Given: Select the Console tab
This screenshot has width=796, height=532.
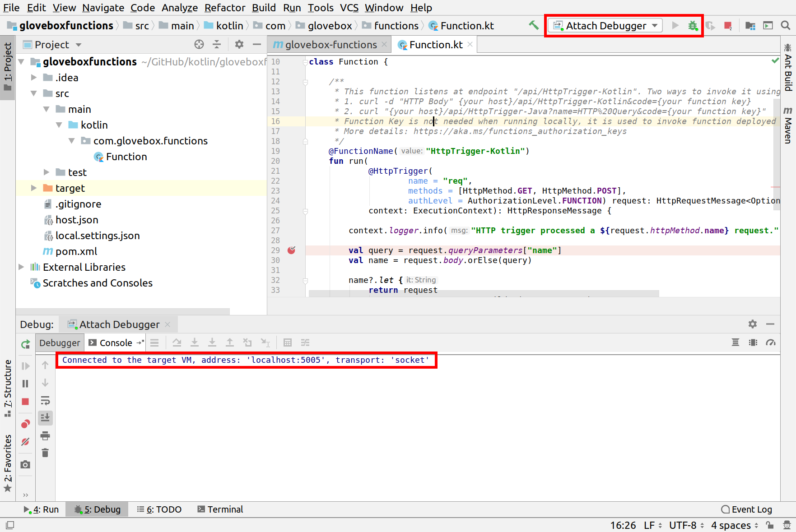Looking at the screenshot, I should [x=116, y=342].
